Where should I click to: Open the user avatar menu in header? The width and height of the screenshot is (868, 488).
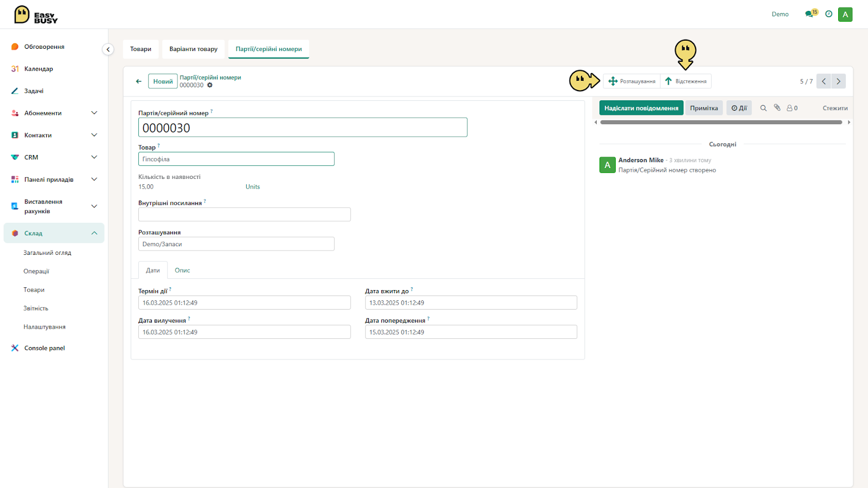click(845, 15)
